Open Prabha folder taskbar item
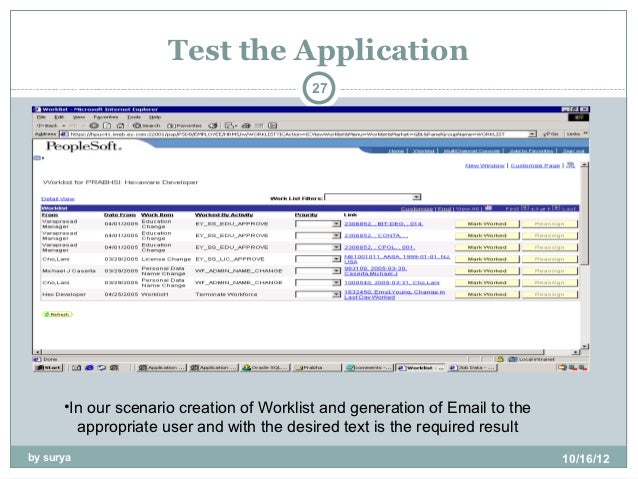This screenshot has width=638, height=479. tap(317, 367)
